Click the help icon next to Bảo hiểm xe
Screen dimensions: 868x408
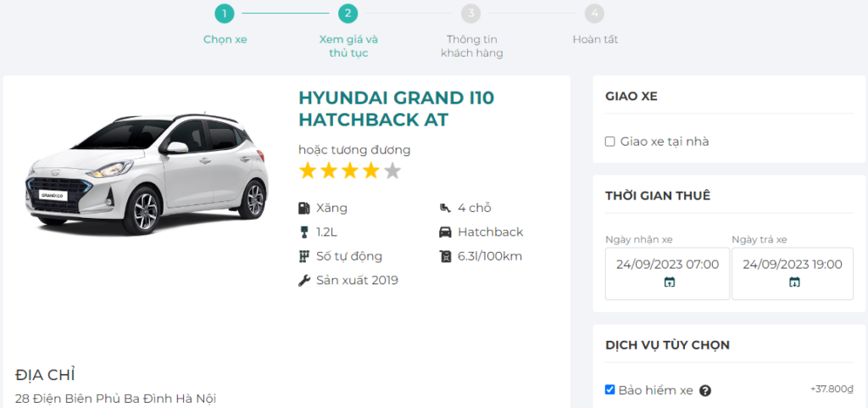point(705,391)
